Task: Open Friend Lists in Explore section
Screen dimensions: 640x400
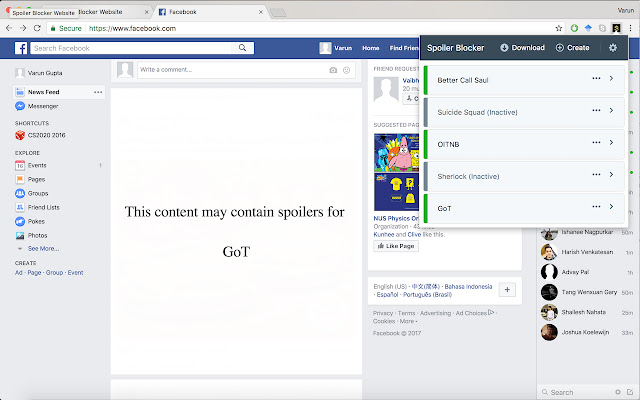Action: pyautogui.click(x=38, y=207)
